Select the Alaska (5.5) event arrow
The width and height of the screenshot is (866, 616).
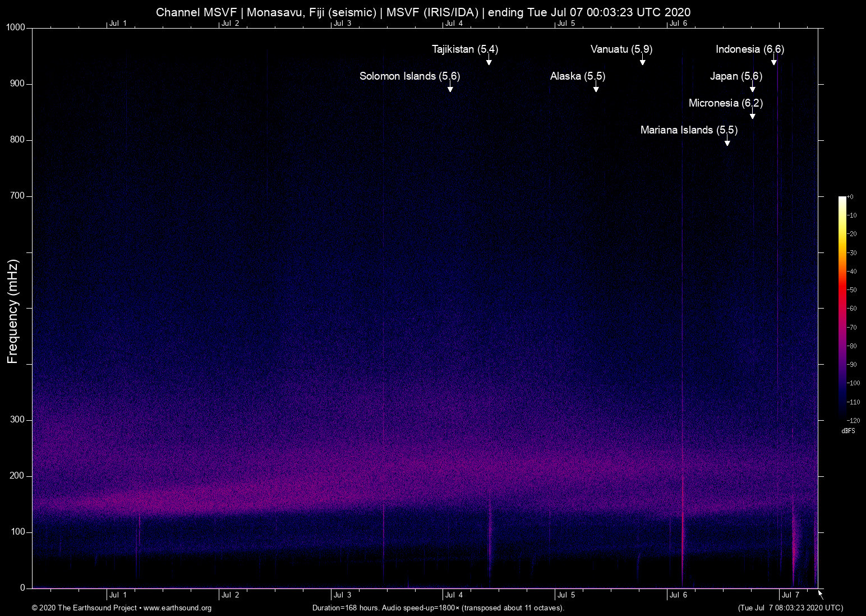596,88
